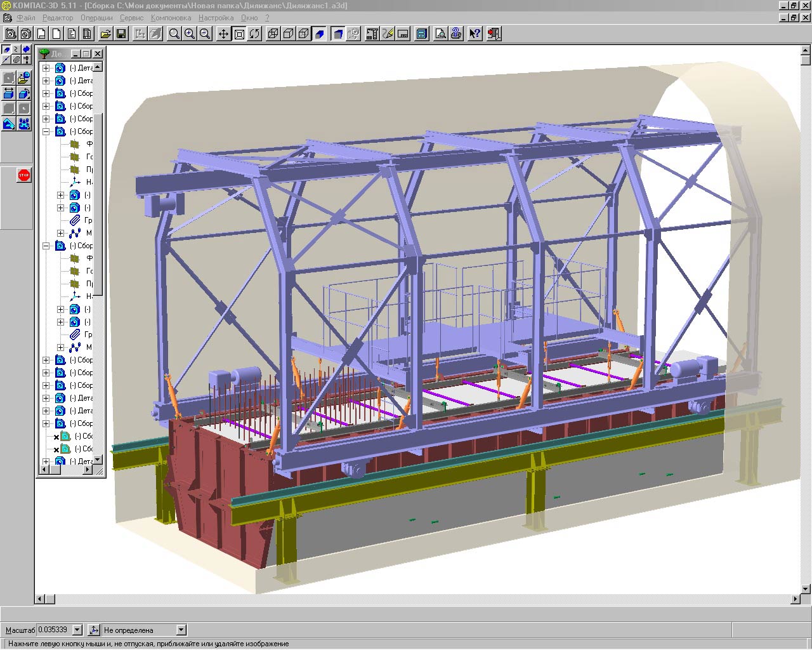Enable shaded display mode

coord(320,34)
